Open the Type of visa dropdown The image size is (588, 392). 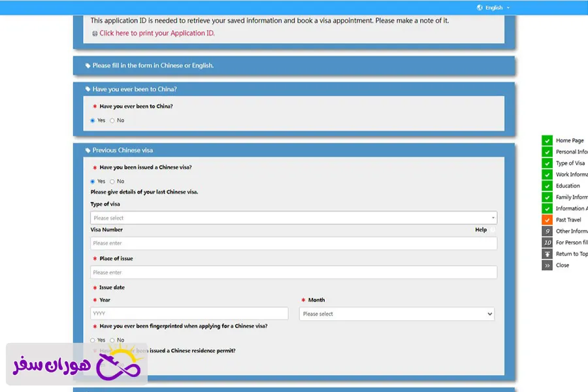pos(293,218)
